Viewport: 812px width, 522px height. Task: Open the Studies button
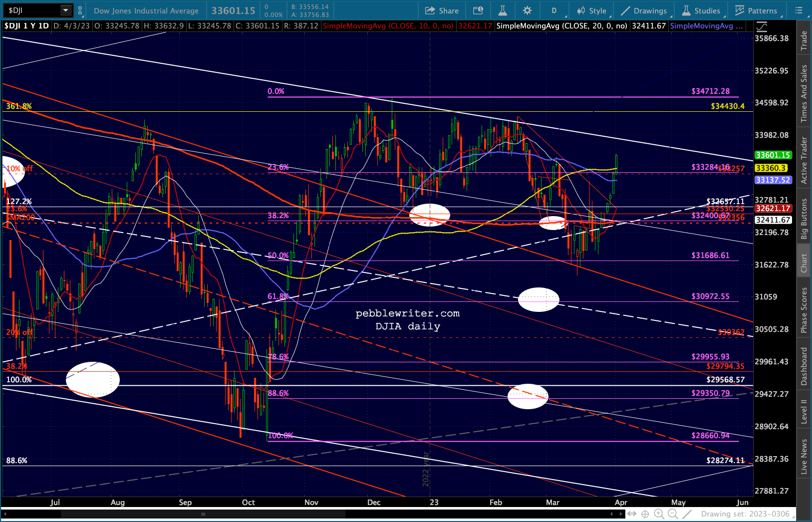[701, 10]
